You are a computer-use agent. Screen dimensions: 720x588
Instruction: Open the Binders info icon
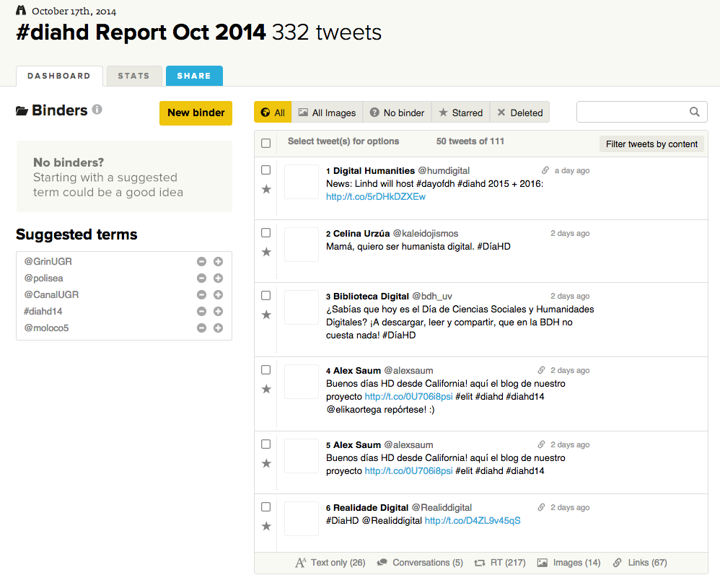[x=97, y=110]
